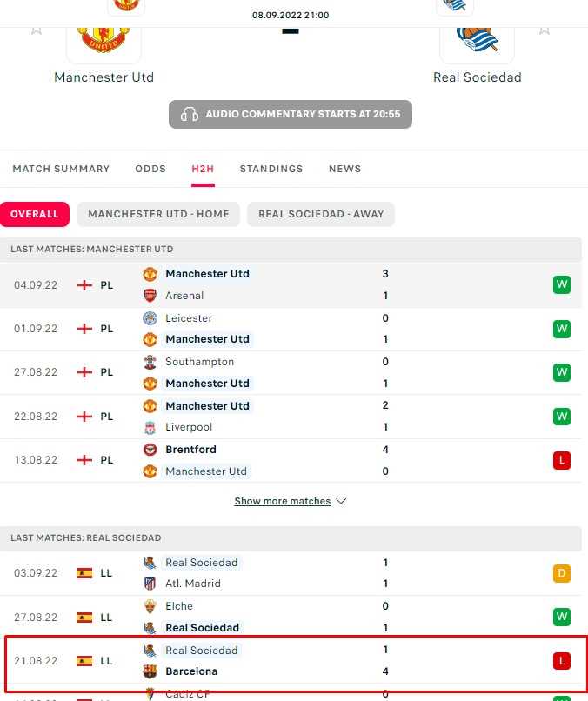588x701 pixels.
Task: Expand Show more matches chevron
Action: point(341,502)
